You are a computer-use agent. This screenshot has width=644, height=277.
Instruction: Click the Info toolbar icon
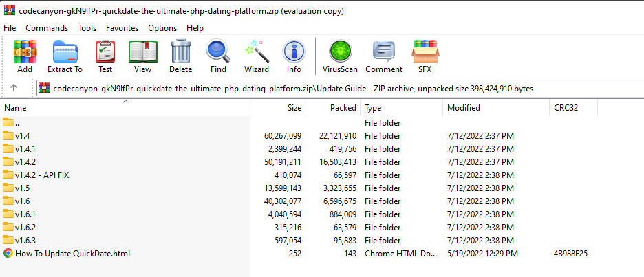[x=294, y=52]
